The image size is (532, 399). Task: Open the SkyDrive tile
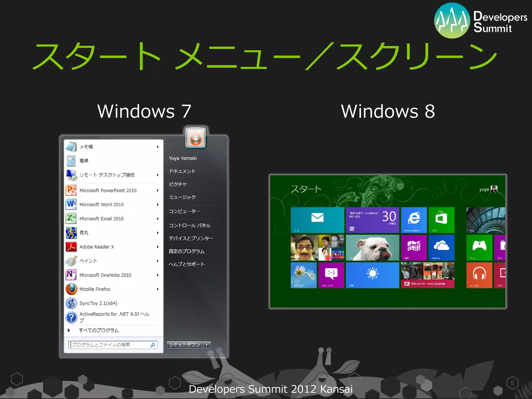(441, 247)
